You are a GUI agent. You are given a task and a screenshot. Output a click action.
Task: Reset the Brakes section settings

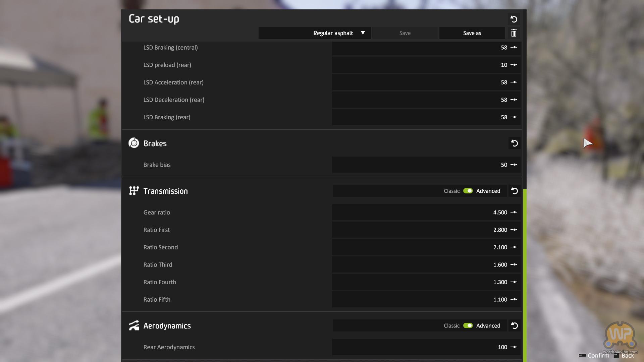[514, 143]
